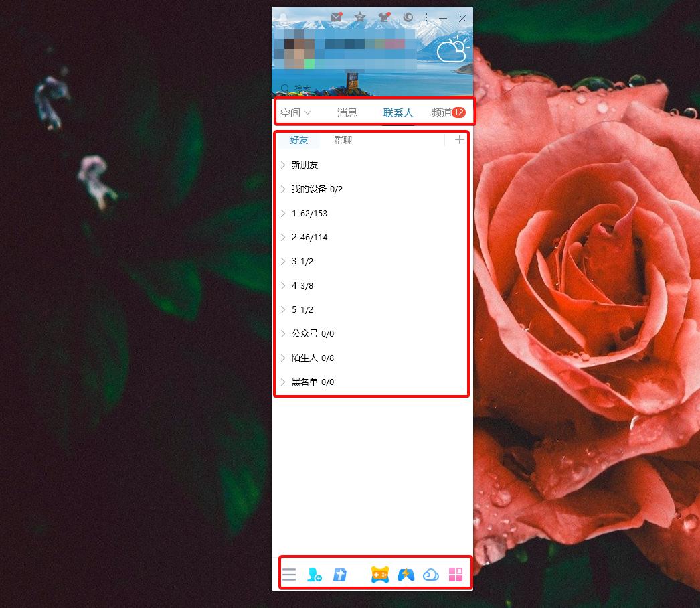Open the QQ Mail envelope icon
The height and width of the screenshot is (608, 700).
[x=336, y=18]
